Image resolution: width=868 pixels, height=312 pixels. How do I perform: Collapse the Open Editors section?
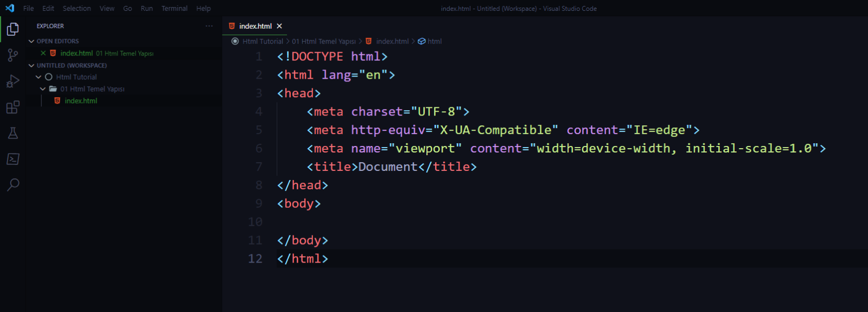[x=31, y=41]
